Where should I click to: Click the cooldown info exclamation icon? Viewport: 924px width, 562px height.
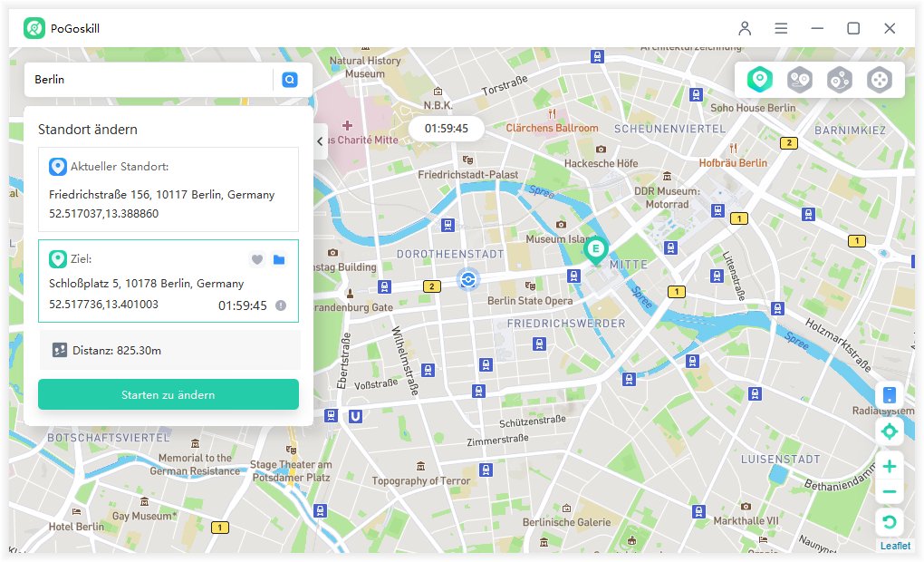click(281, 305)
